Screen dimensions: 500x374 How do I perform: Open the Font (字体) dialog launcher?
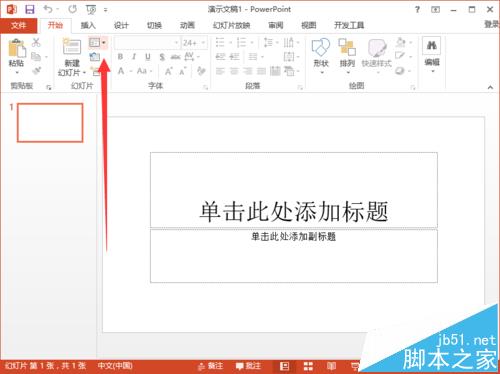click(x=206, y=87)
